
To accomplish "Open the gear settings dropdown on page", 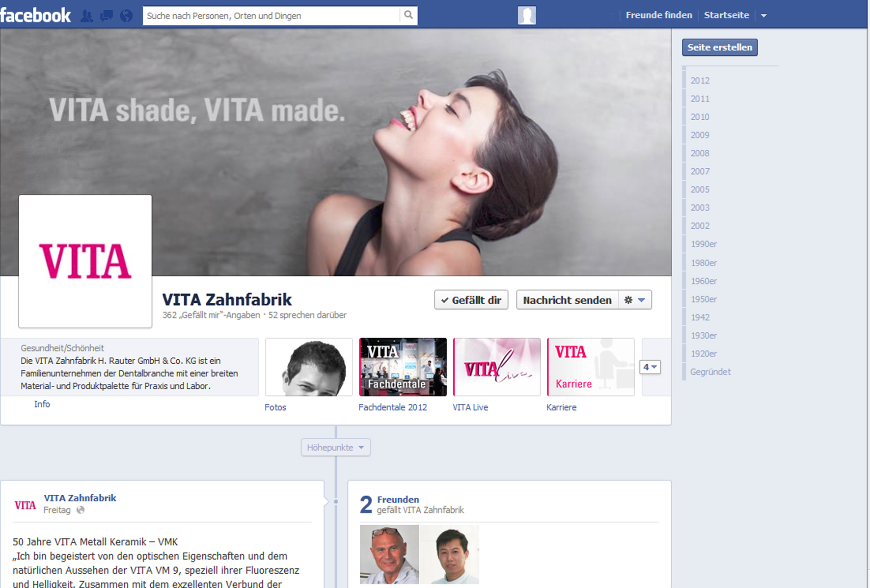I will [634, 300].
